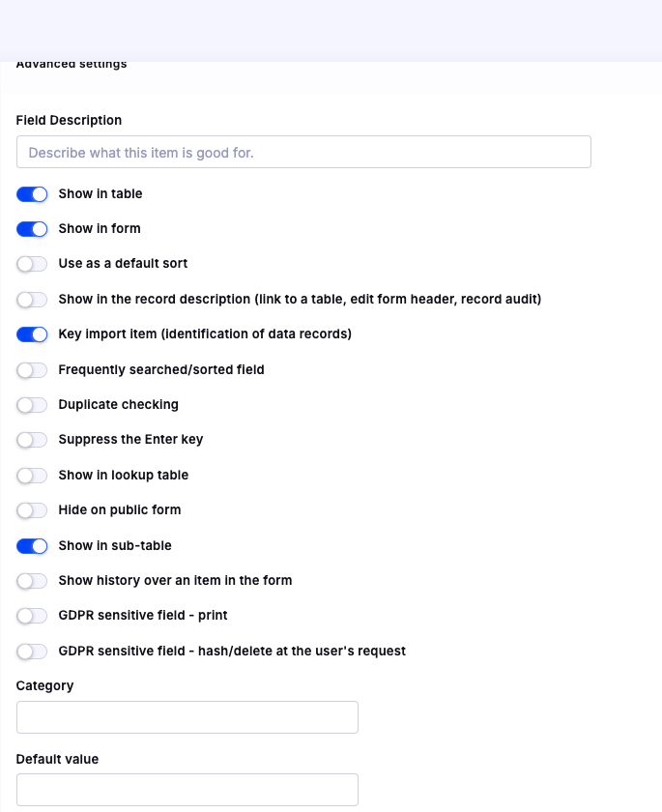
Task: Enable GDPR sensitive field hash/delete toggle
Action: [x=32, y=652]
